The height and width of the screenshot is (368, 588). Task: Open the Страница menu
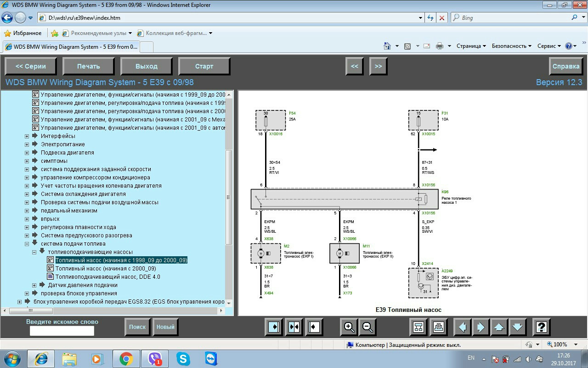[471, 46]
